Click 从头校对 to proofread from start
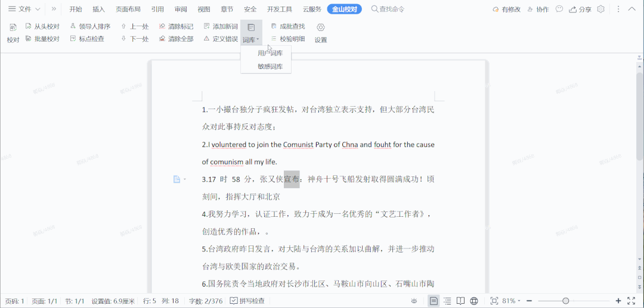644x308 pixels. pyautogui.click(x=42, y=27)
